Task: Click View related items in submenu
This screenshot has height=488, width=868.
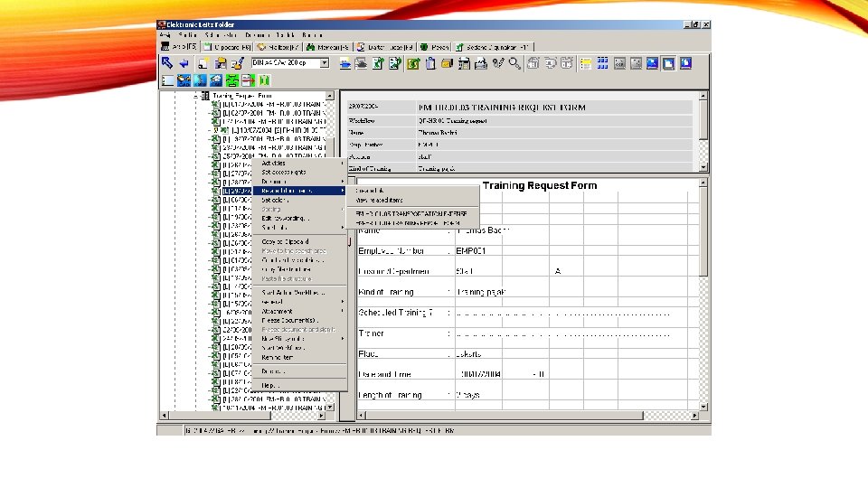Action: pos(412,200)
